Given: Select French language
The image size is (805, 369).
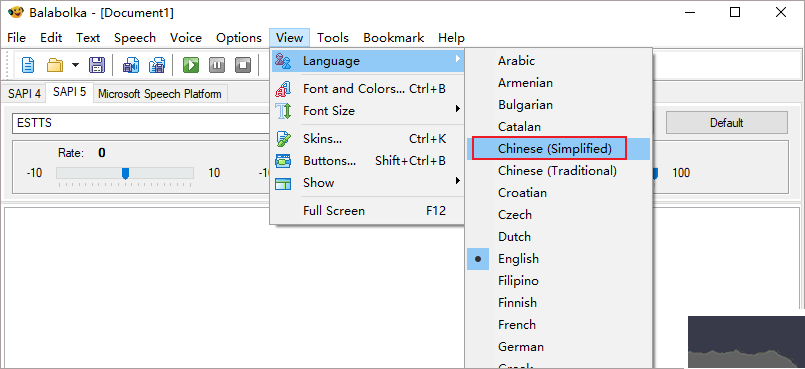Looking at the screenshot, I should click(559, 325).
